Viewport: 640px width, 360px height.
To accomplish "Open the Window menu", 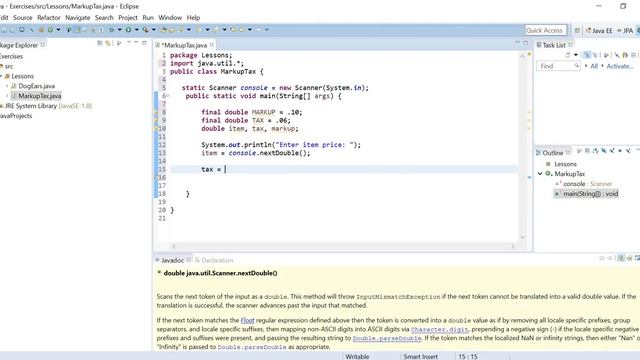I will click(170, 18).
